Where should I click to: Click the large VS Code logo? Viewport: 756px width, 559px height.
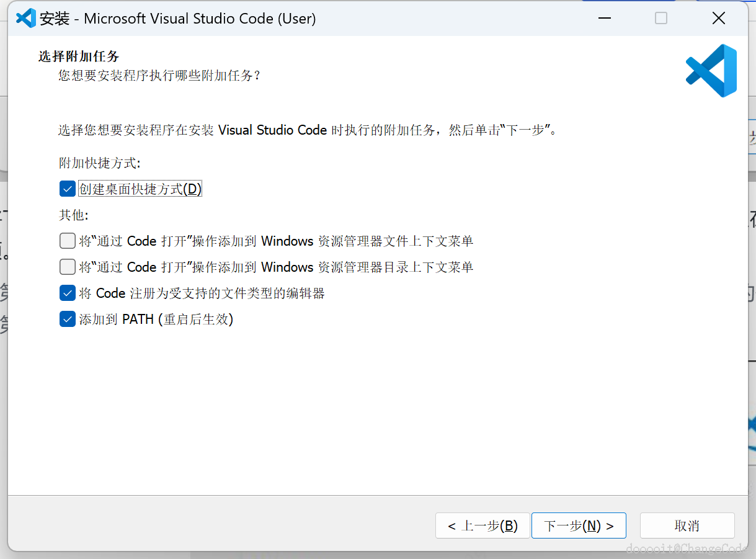(x=711, y=71)
